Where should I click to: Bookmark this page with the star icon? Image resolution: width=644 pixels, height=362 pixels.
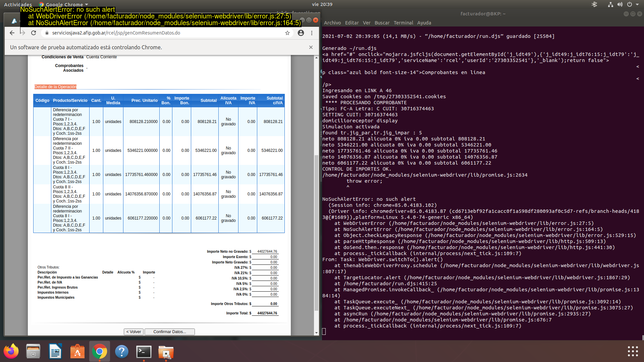[287, 33]
